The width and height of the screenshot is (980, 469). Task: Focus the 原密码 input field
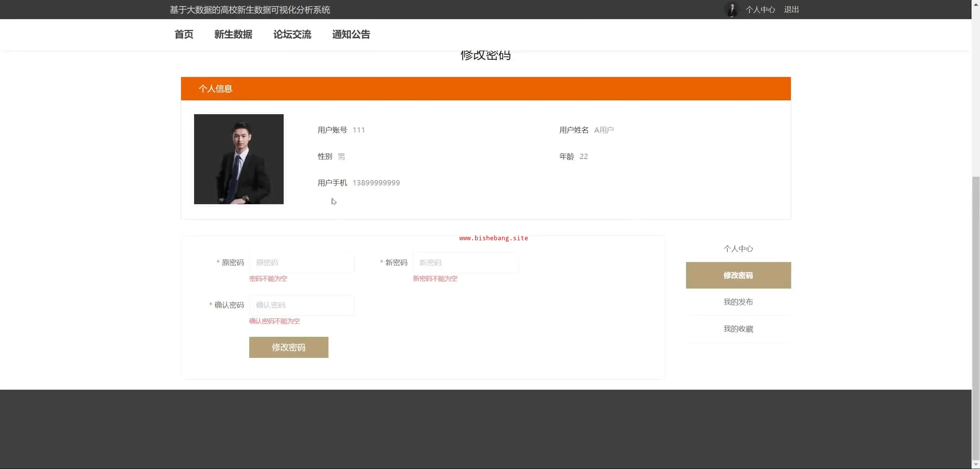click(x=302, y=263)
